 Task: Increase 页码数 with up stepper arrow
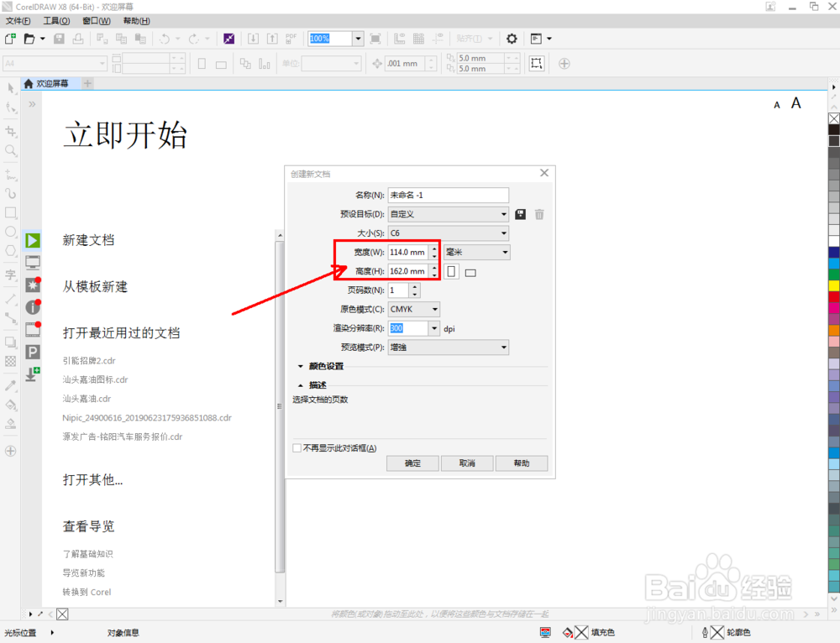(x=415, y=287)
